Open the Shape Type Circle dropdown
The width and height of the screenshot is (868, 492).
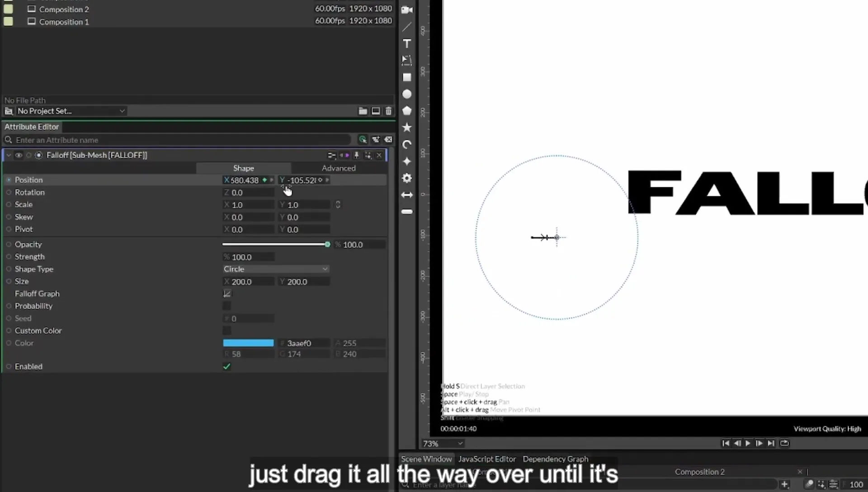coord(275,269)
